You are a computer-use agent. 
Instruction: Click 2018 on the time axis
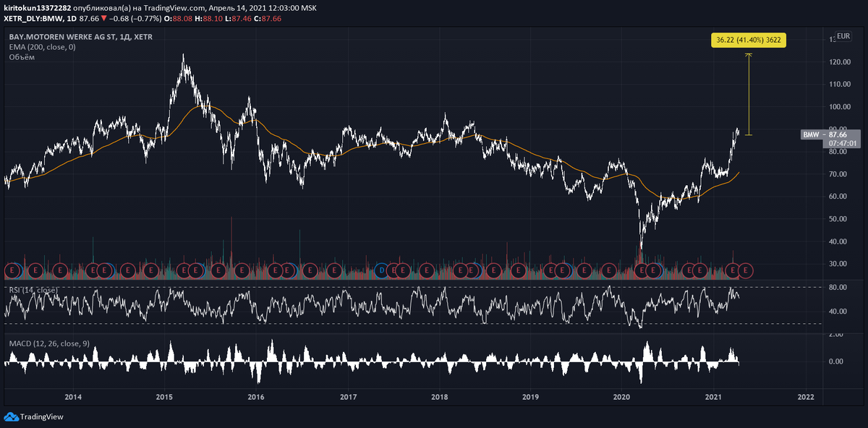pyautogui.click(x=439, y=397)
